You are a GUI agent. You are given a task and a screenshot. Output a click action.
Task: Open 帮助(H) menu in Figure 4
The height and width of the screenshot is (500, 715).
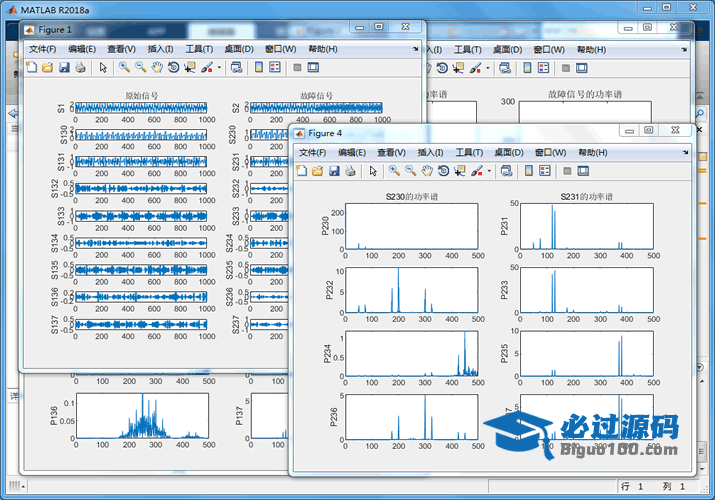(593, 153)
